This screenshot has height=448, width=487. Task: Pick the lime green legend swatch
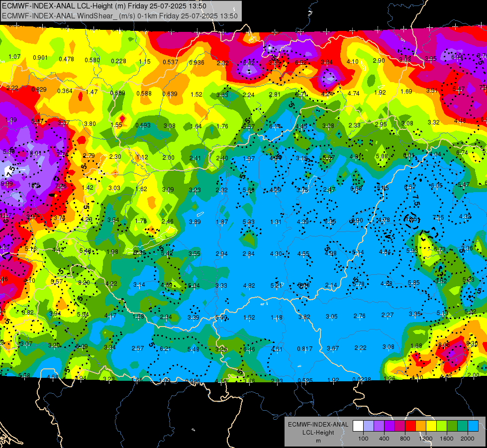[442, 426]
